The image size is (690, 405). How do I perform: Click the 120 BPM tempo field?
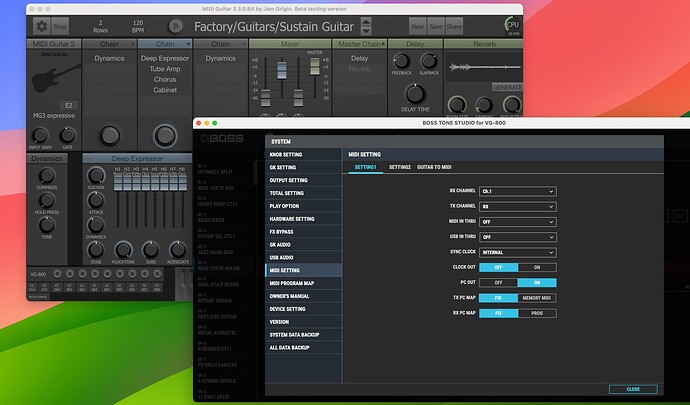pos(138,26)
